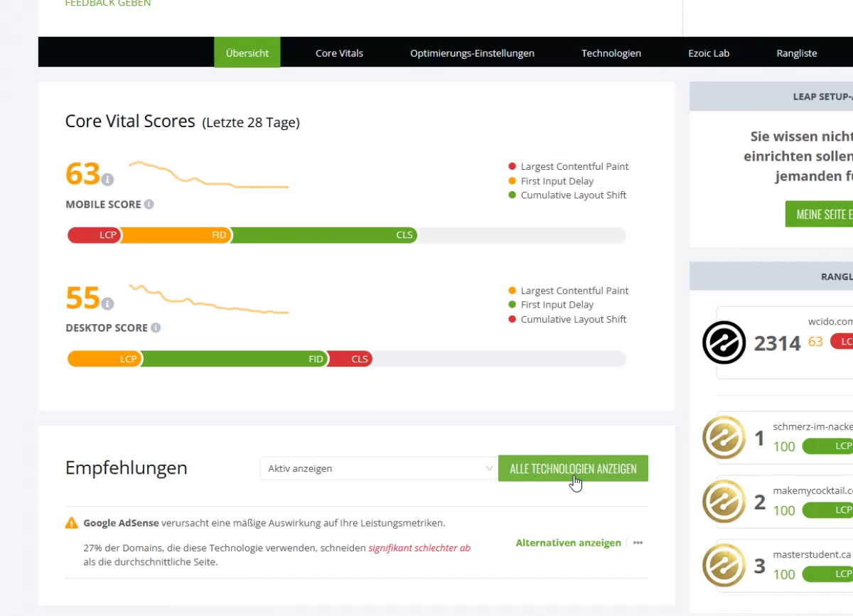The width and height of the screenshot is (853, 616).
Task: Click info icon next to mobile score 63
Action: click(107, 180)
